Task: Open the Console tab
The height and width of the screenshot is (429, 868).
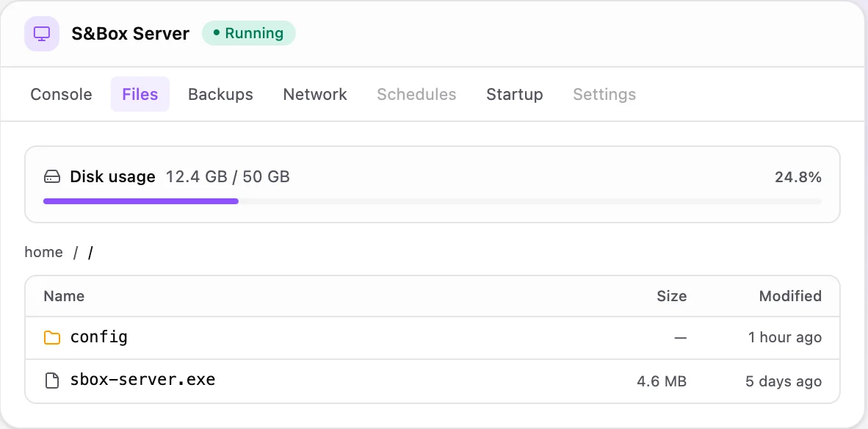Action: [x=62, y=94]
